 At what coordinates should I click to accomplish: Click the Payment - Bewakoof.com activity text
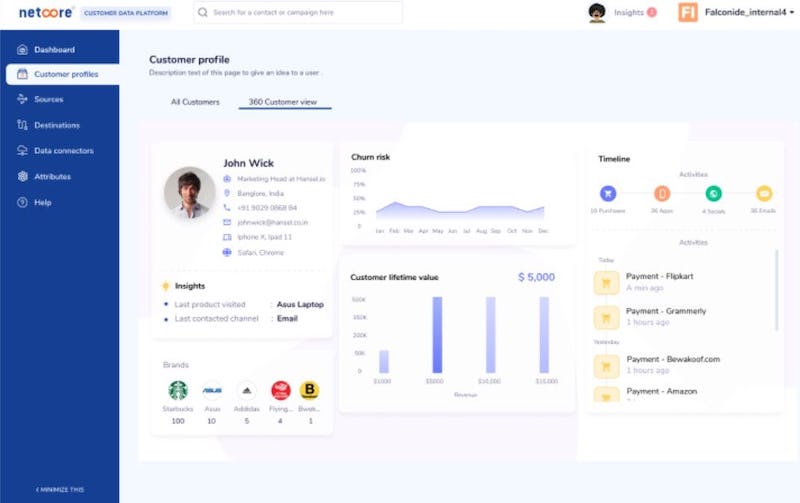pos(673,359)
